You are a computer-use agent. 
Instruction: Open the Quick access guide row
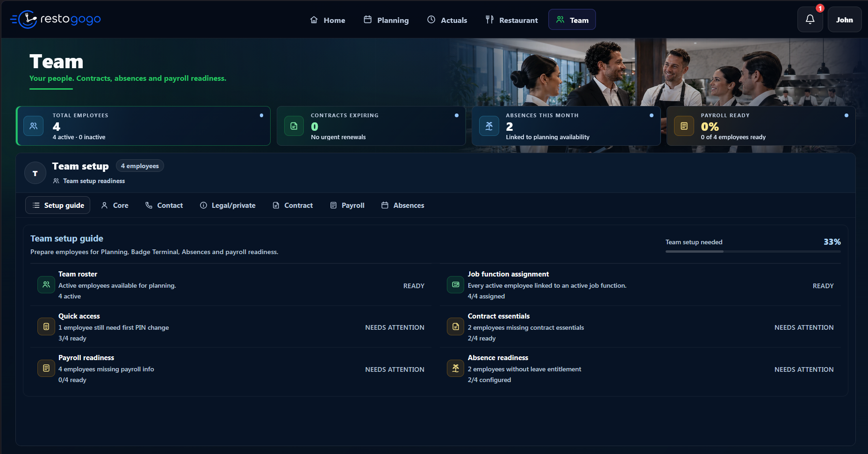tap(231, 327)
